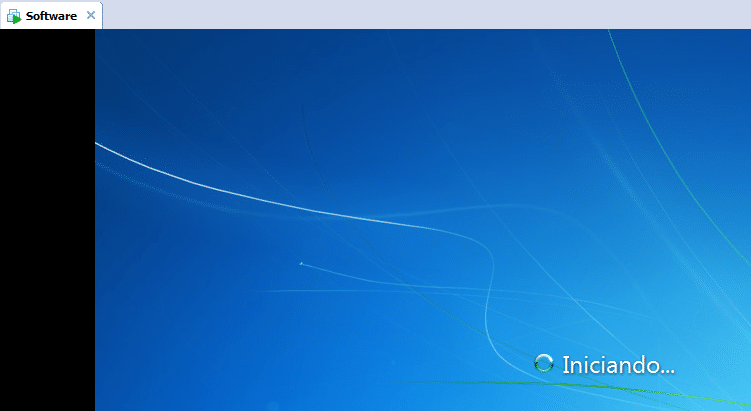751x411 pixels.
Task: Click the running VM icon on Software tab
Action: tap(14, 16)
